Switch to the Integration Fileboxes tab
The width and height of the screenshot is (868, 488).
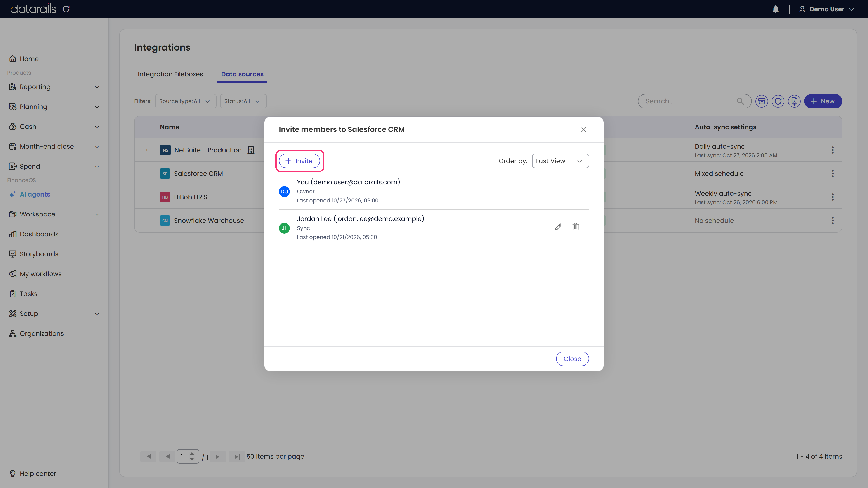170,74
